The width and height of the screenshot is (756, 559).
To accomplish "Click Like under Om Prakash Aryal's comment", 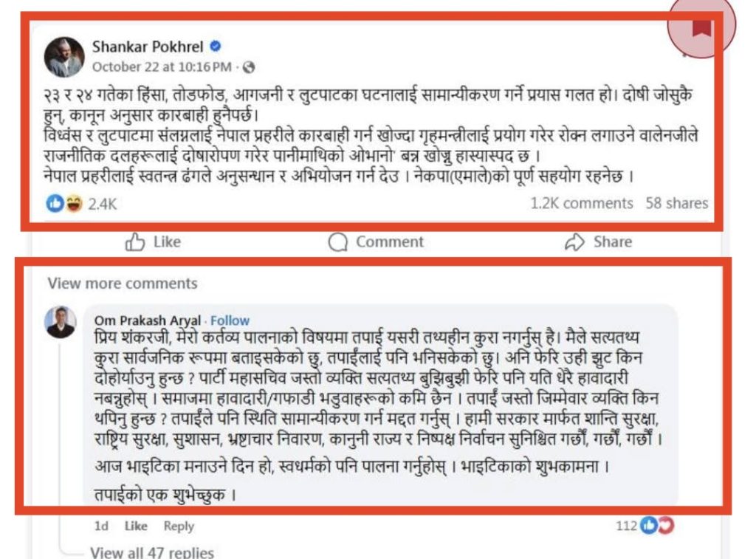I will pos(136,526).
